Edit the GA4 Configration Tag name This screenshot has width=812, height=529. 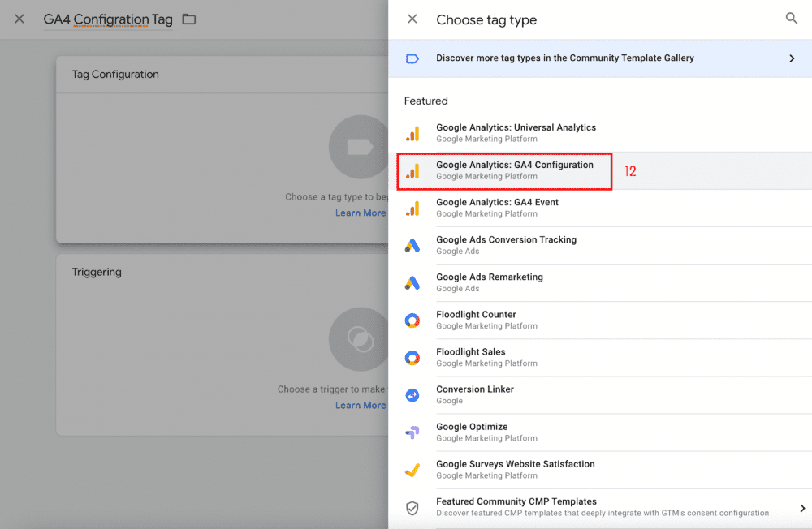tap(108, 19)
